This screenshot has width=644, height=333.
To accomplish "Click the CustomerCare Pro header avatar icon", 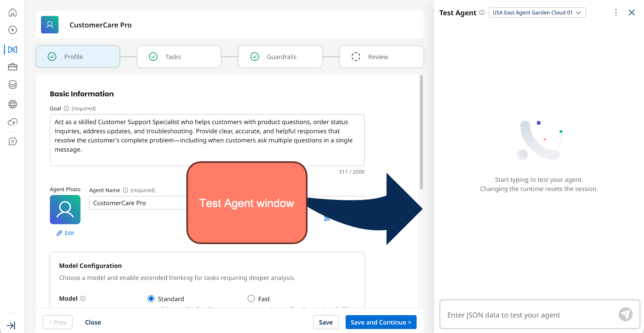I will [x=50, y=25].
